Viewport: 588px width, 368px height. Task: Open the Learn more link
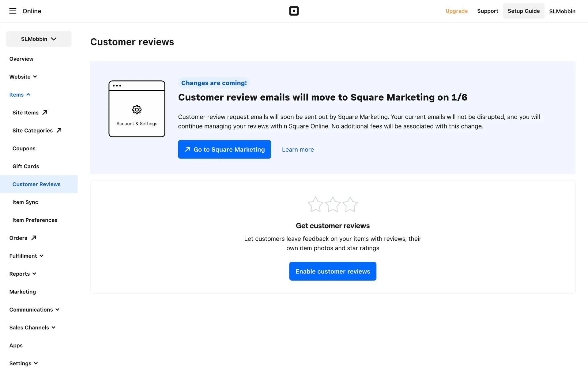tap(298, 150)
